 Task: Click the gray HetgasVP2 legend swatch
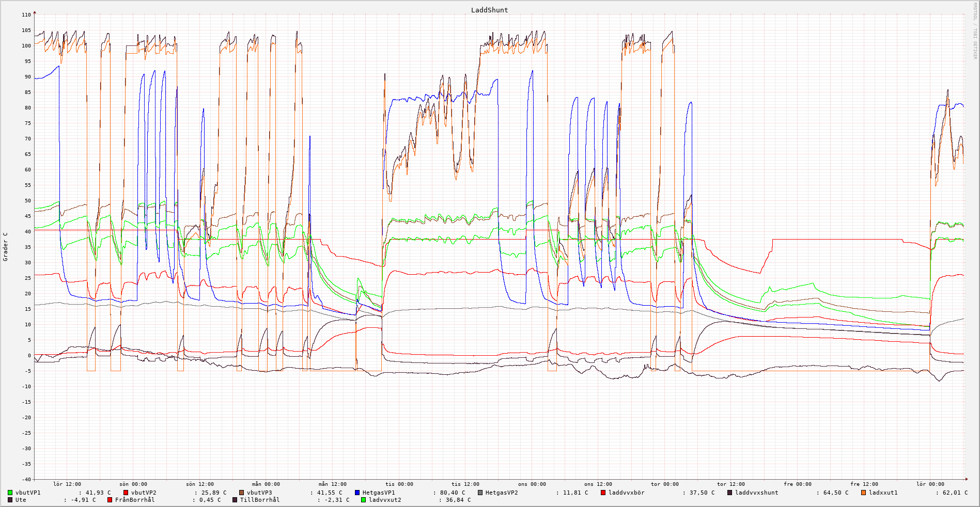[x=480, y=493]
